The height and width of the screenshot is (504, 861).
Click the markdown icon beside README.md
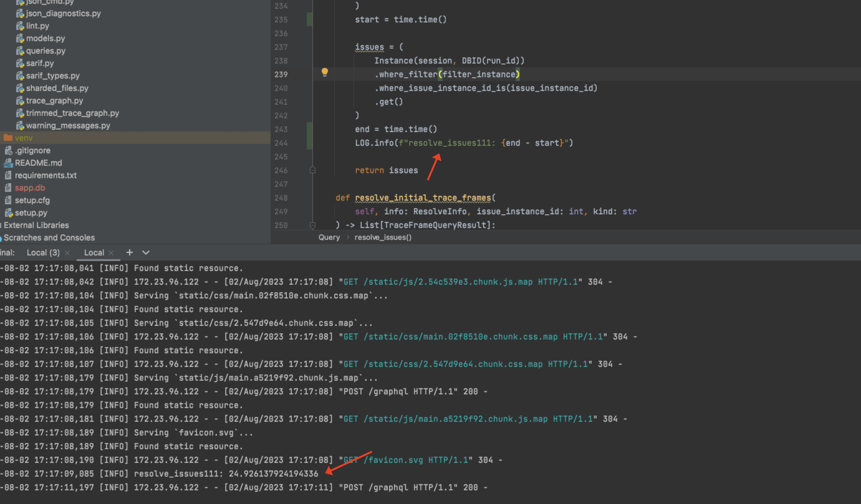[x=8, y=163]
